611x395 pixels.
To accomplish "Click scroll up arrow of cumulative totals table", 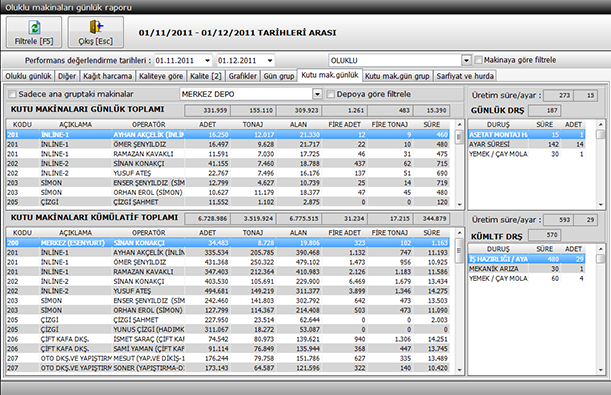I will coord(459,233).
